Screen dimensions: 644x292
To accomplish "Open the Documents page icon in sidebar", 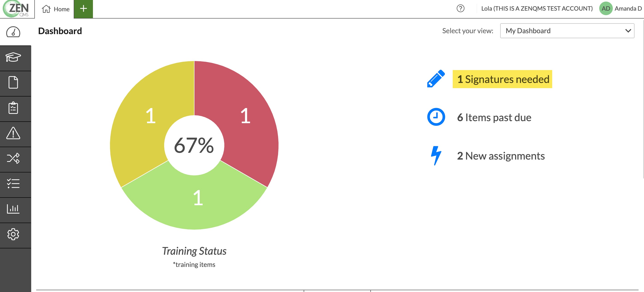I will point(13,82).
